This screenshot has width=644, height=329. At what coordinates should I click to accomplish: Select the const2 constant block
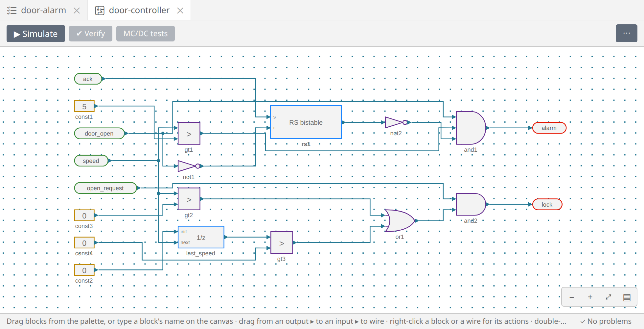pyautogui.click(x=84, y=270)
